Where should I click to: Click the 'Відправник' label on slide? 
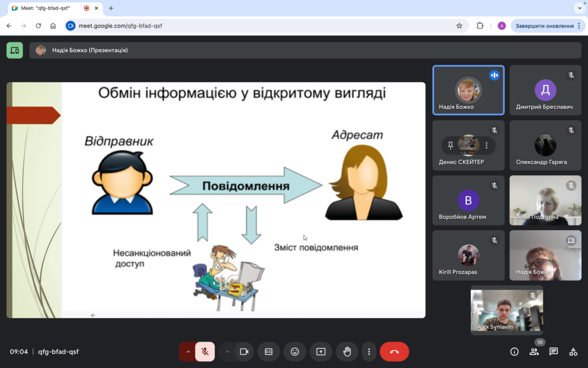coord(119,141)
